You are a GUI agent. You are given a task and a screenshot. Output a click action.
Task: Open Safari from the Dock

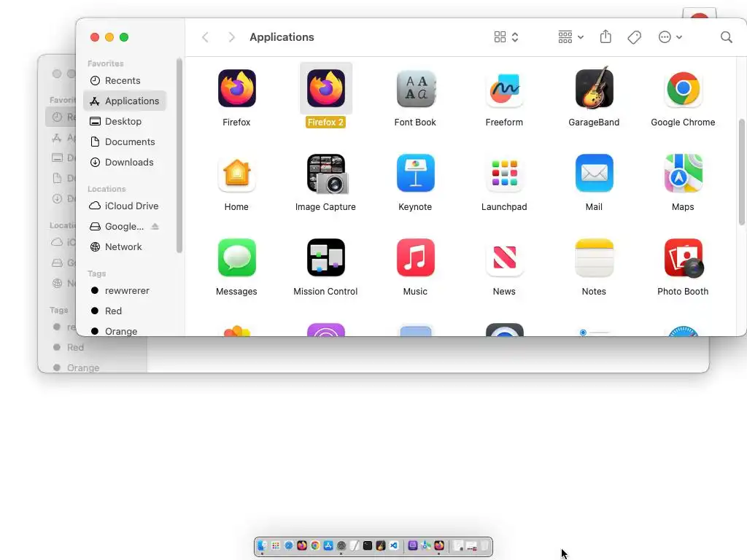289,545
